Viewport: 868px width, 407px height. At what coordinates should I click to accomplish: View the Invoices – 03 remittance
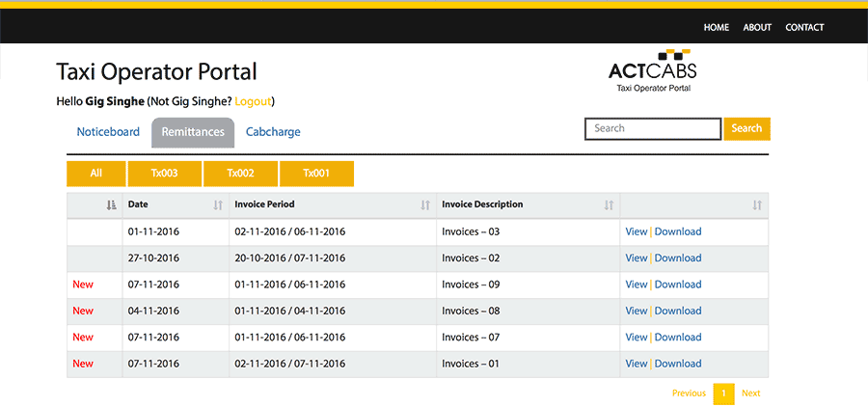tap(637, 231)
